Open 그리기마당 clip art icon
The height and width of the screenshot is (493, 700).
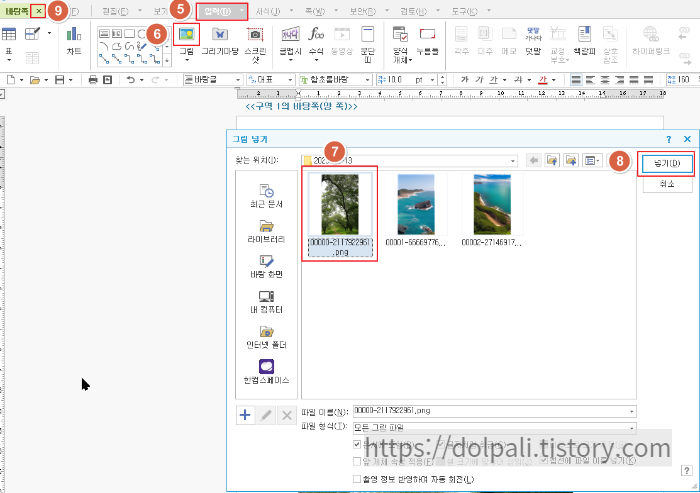pos(220,34)
